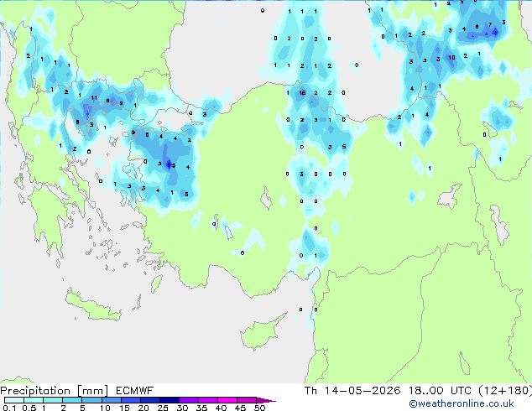Click the map precipitation value '10'

pyautogui.click(x=451, y=57)
